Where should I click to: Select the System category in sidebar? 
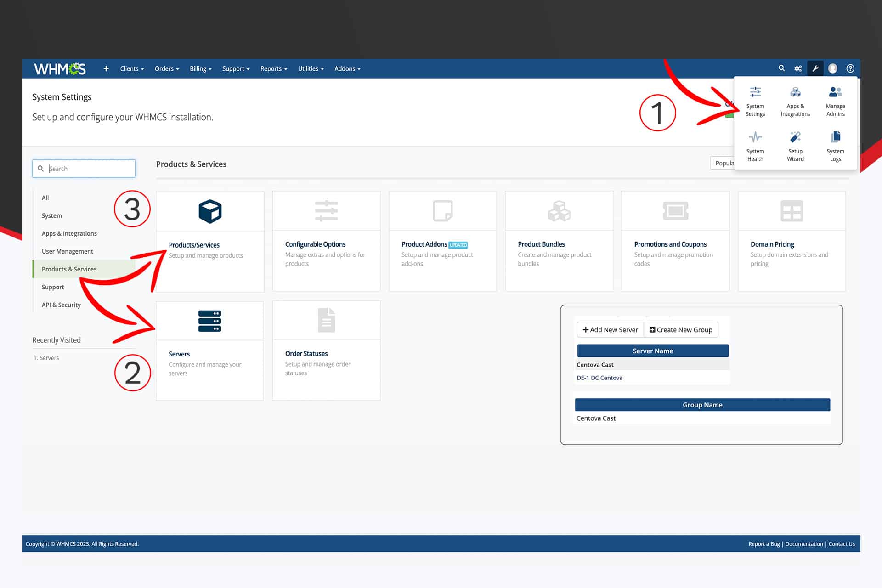[x=51, y=215]
